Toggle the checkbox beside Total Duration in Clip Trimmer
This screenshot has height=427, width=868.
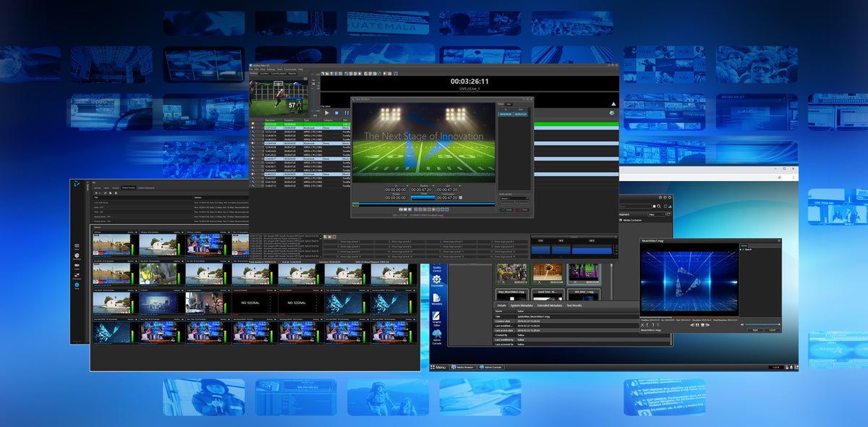[461, 197]
